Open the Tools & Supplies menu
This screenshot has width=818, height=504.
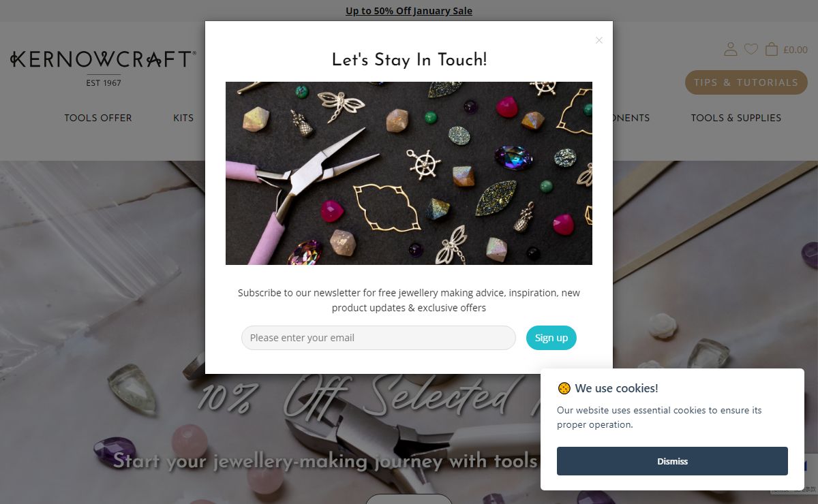[736, 118]
